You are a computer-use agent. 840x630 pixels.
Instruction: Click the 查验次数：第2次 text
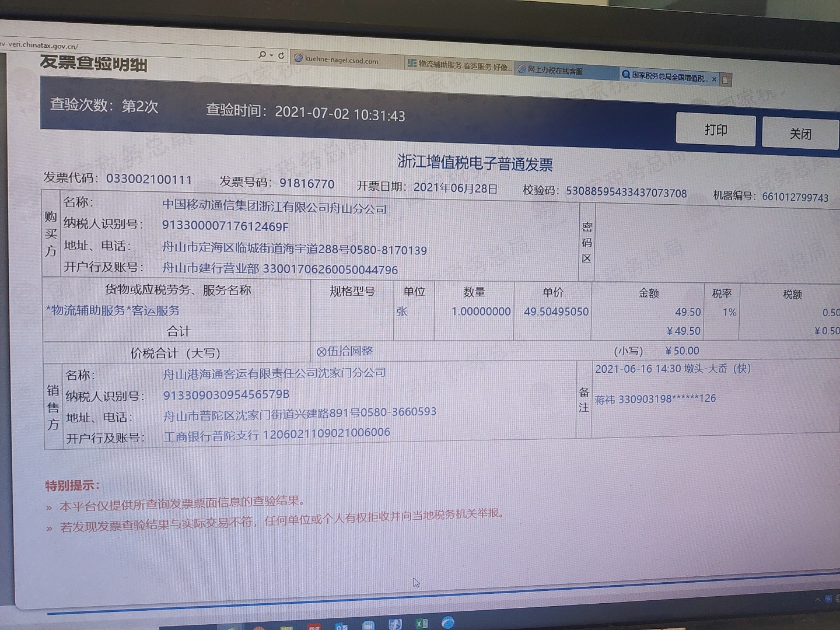104,105
